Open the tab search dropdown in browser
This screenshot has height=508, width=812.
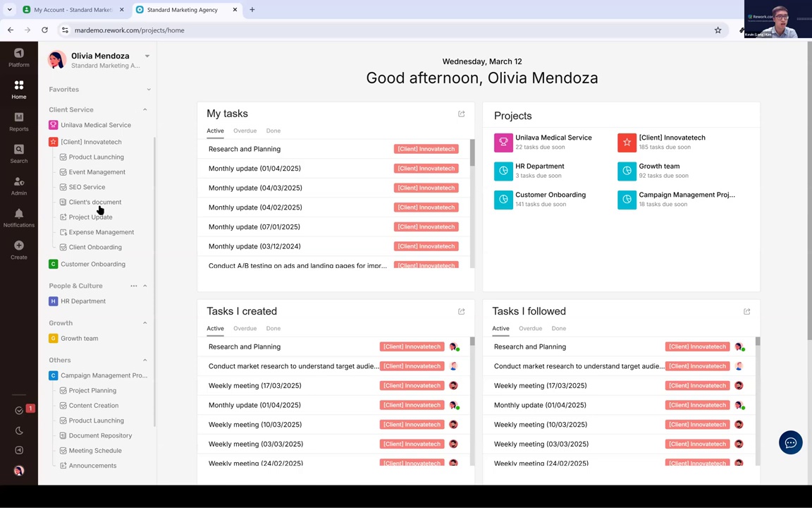9,9
